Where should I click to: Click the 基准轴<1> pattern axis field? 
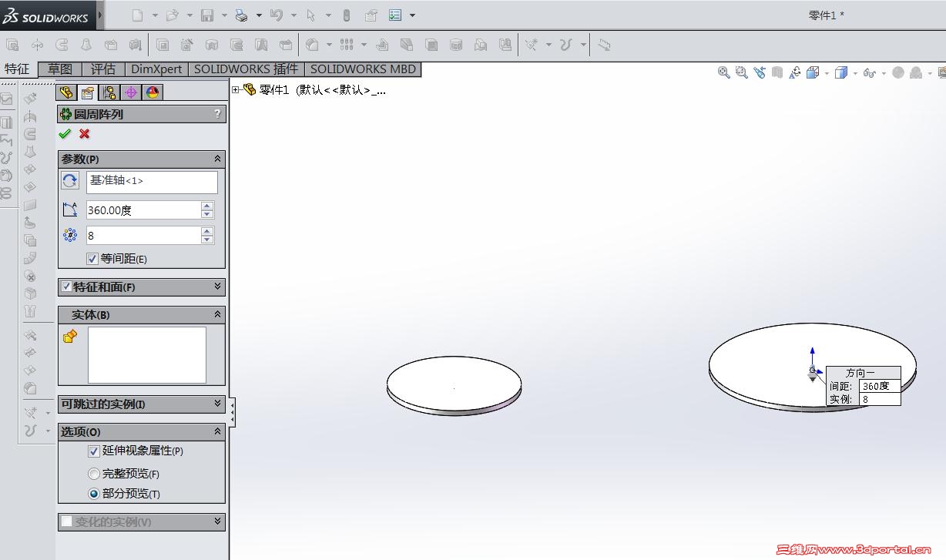click(152, 182)
